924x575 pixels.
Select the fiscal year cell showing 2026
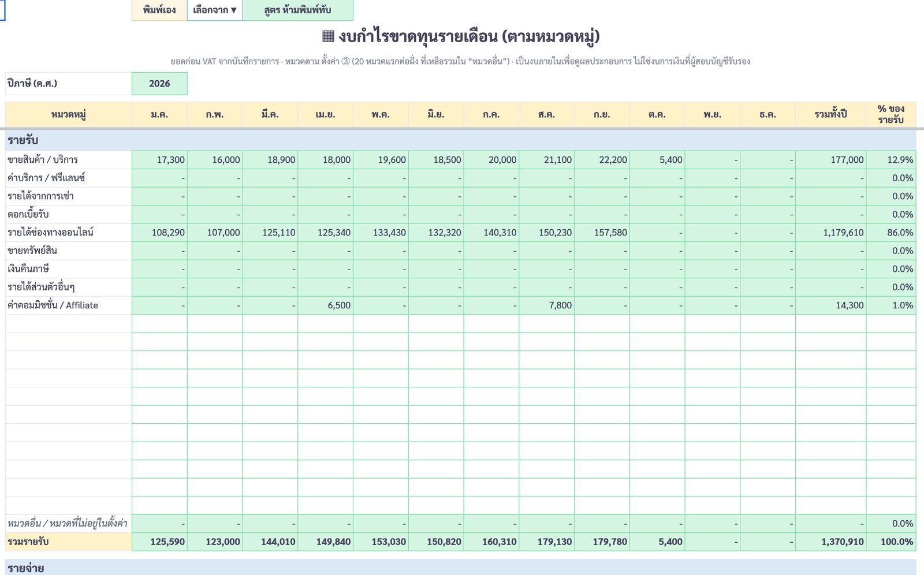tap(159, 83)
